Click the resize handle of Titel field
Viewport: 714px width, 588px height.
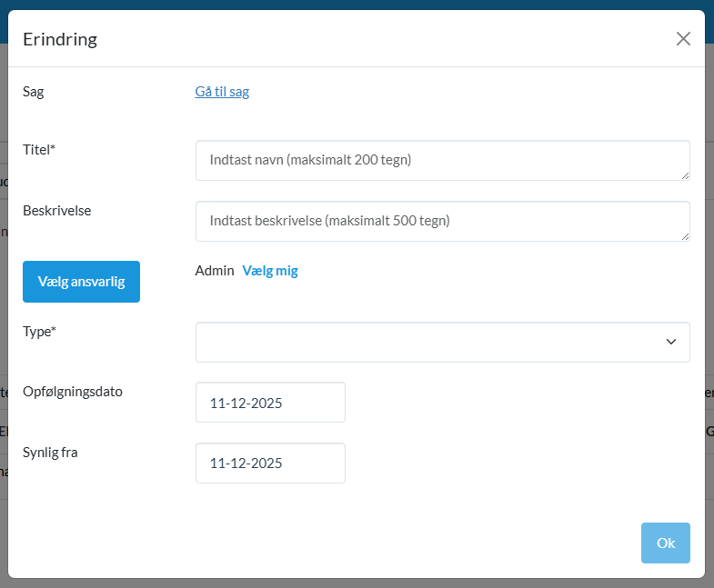[685, 175]
